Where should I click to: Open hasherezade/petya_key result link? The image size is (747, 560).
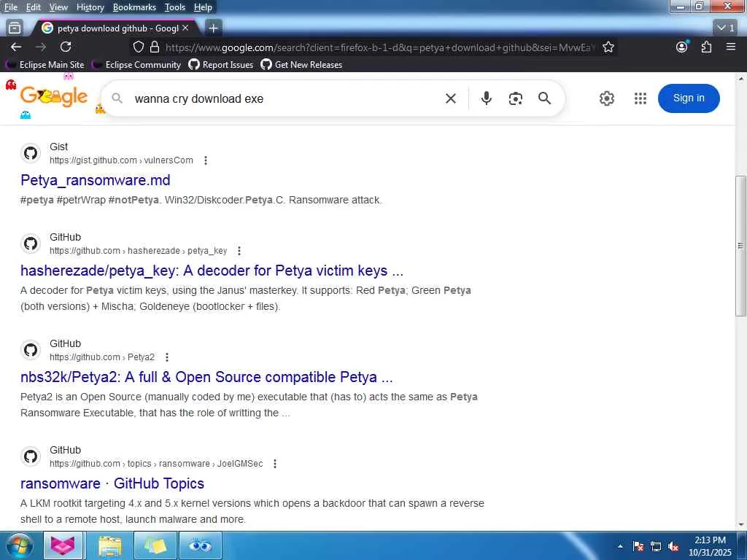tap(212, 271)
